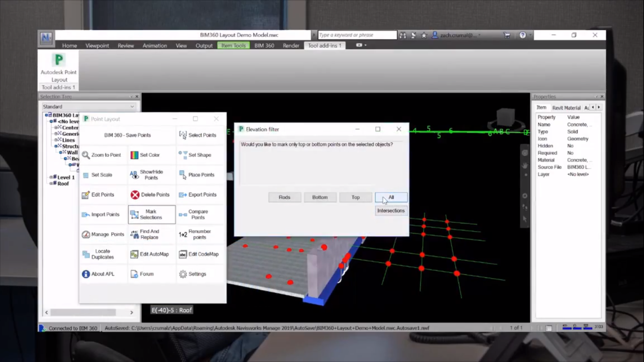
Task: Click the Delete Points tool
Action: click(152, 195)
